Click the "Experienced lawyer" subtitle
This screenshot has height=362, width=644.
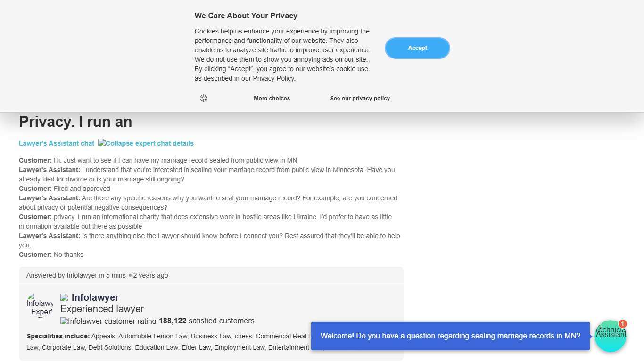[x=102, y=309]
